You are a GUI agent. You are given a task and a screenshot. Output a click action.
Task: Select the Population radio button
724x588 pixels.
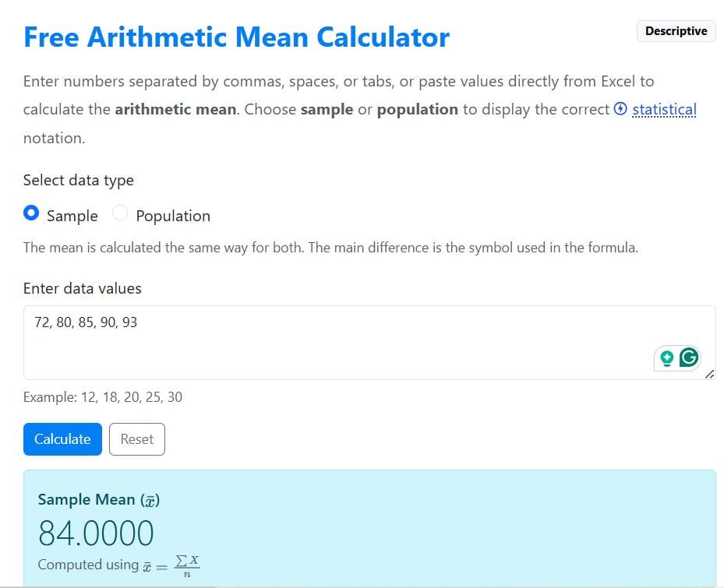point(122,213)
